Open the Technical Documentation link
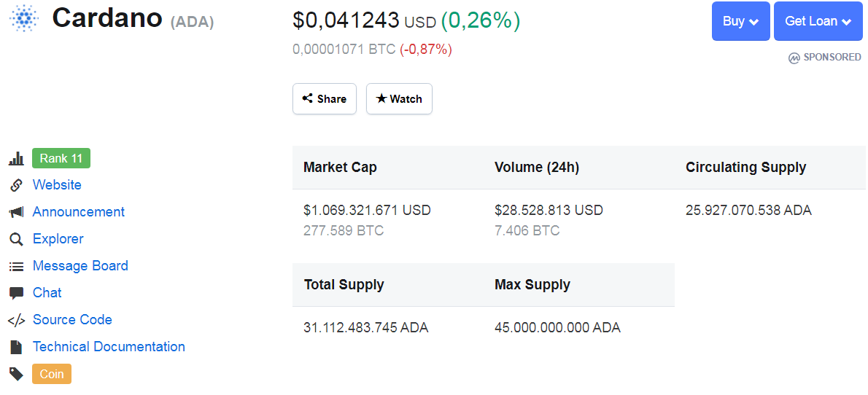 [109, 347]
